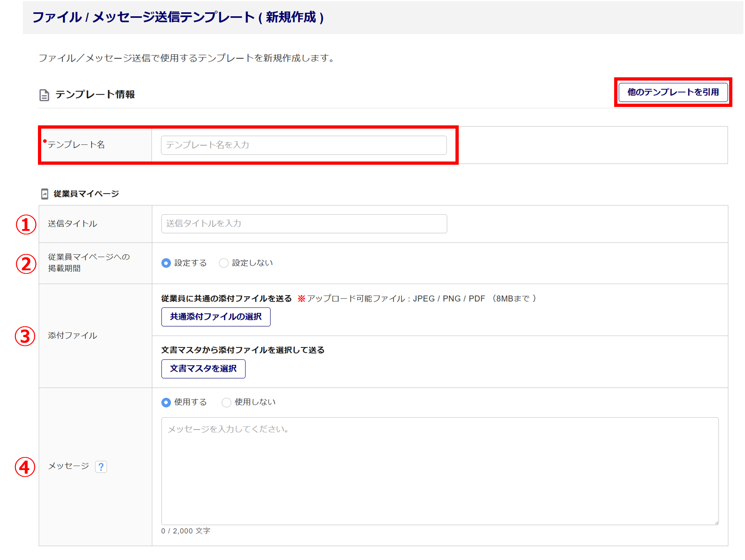The width and height of the screenshot is (745, 560).
Task: Click the document icon beside テンプレート情報
Action: (44, 95)
